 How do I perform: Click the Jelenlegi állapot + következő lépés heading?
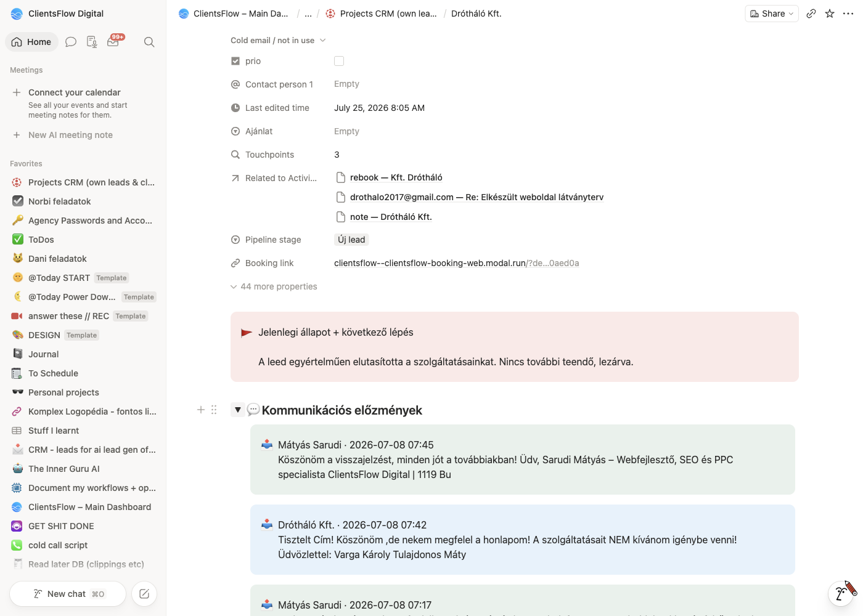coord(336,333)
